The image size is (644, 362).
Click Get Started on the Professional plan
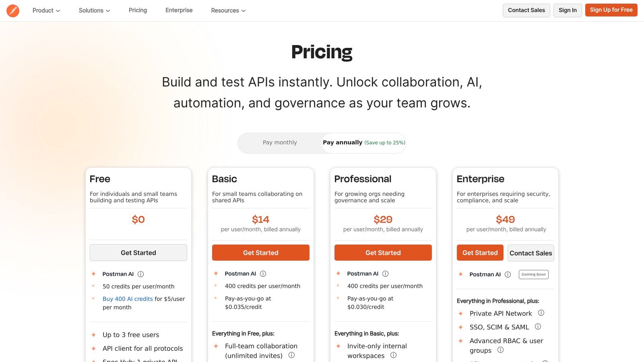click(383, 253)
